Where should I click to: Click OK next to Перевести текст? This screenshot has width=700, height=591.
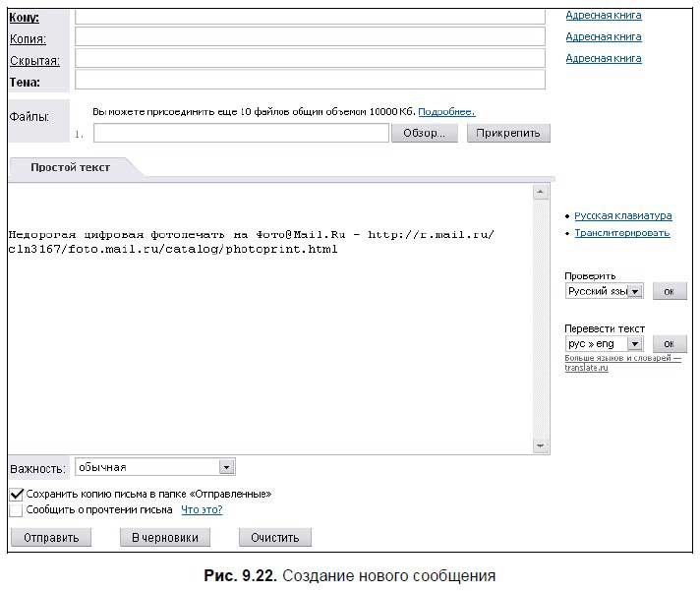click(670, 344)
